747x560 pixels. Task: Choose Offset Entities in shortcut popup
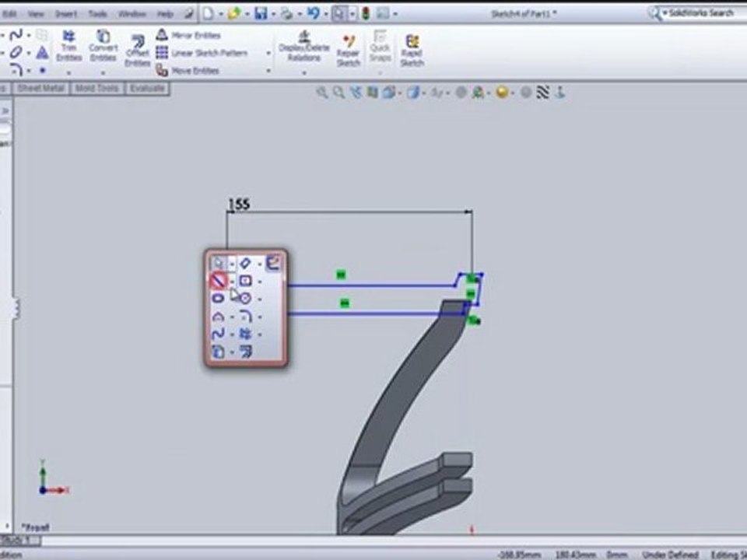click(x=245, y=352)
